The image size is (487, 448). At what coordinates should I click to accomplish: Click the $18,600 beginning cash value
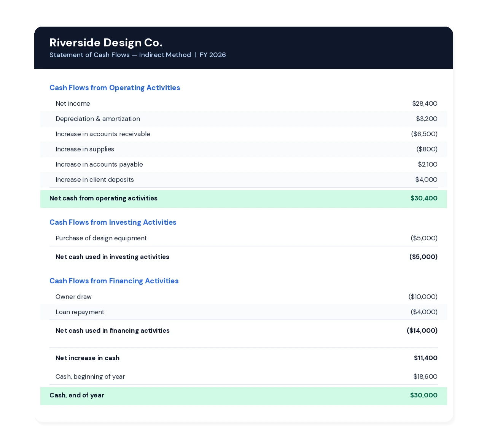point(425,377)
